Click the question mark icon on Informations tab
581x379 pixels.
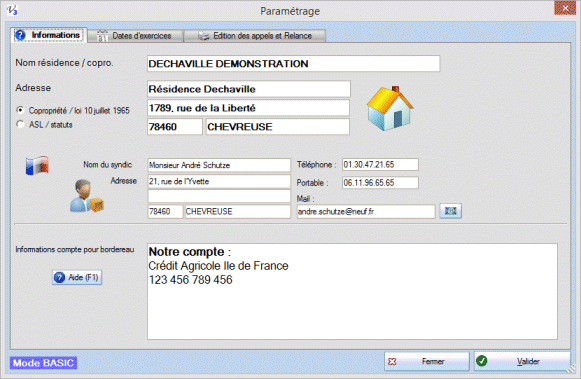point(20,35)
